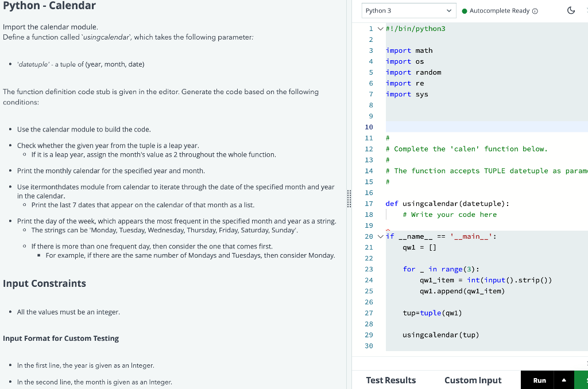
Task: Click the '#!/bin/python3' shebang line
Action: click(416, 29)
